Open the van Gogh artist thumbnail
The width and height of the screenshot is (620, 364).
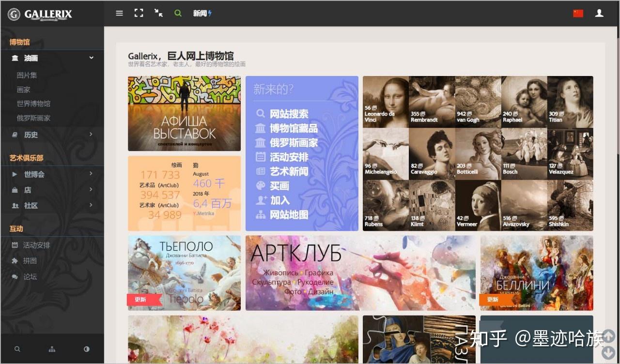(x=478, y=102)
